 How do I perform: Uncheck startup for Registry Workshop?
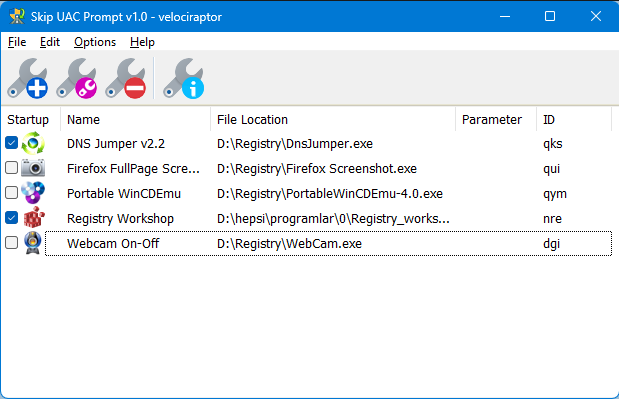[11, 217]
